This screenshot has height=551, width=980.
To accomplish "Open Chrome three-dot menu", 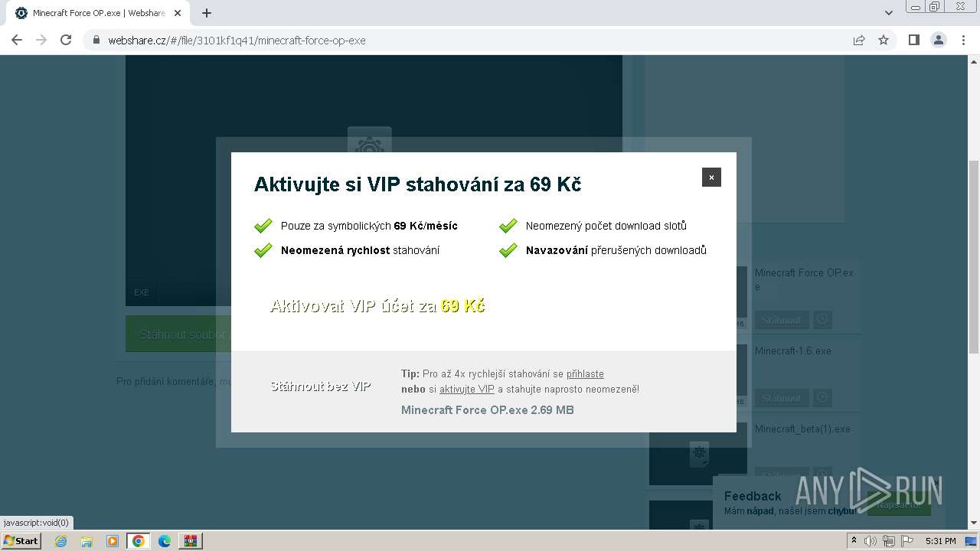I will coord(963,40).
